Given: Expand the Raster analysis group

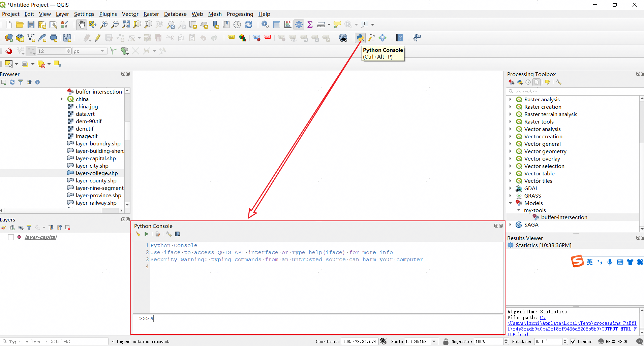Looking at the screenshot, I should (510, 99).
